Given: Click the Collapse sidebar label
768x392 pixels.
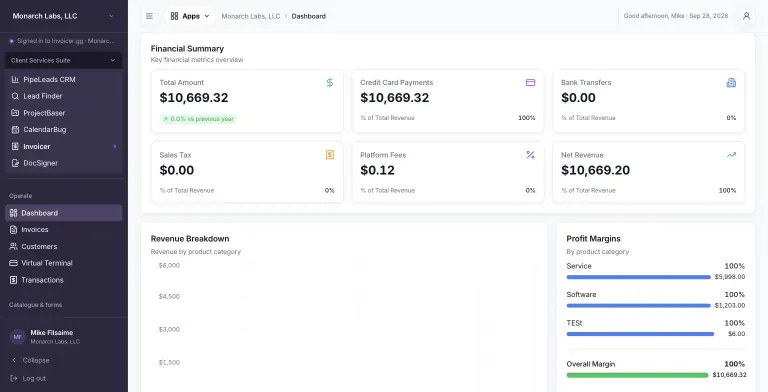Looking at the screenshot, I should point(36,360).
